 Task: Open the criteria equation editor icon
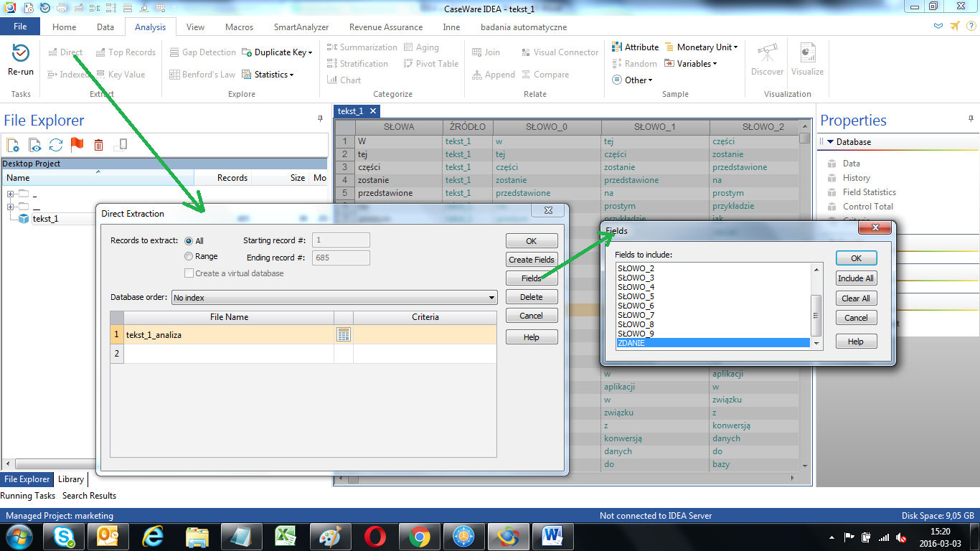pyautogui.click(x=343, y=334)
